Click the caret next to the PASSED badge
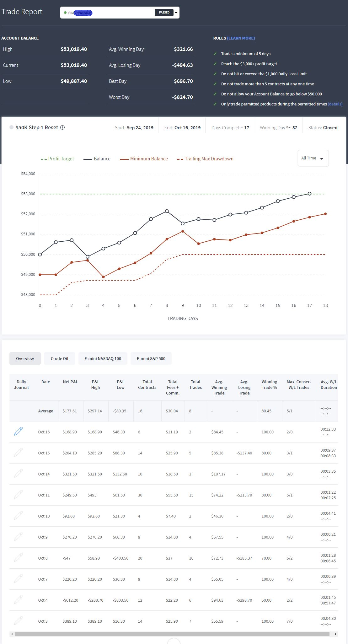This screenshot has width=348, height=644. click(176, 13)
